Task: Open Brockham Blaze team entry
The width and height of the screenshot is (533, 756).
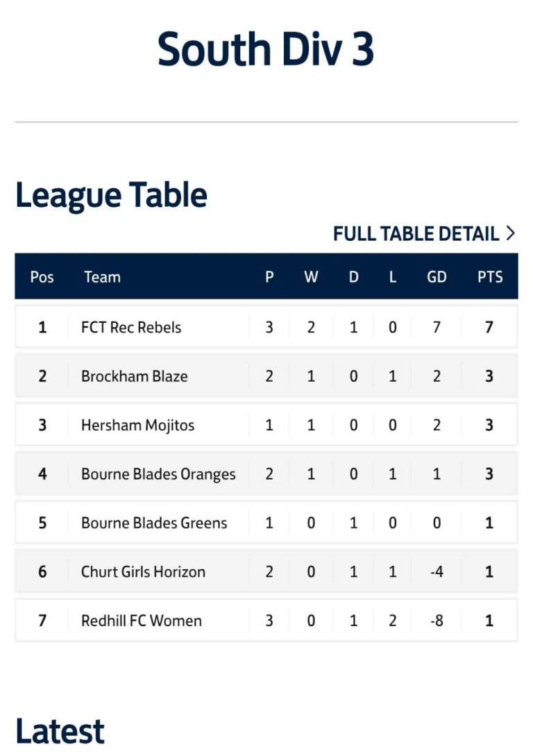Action: [134, 376]
